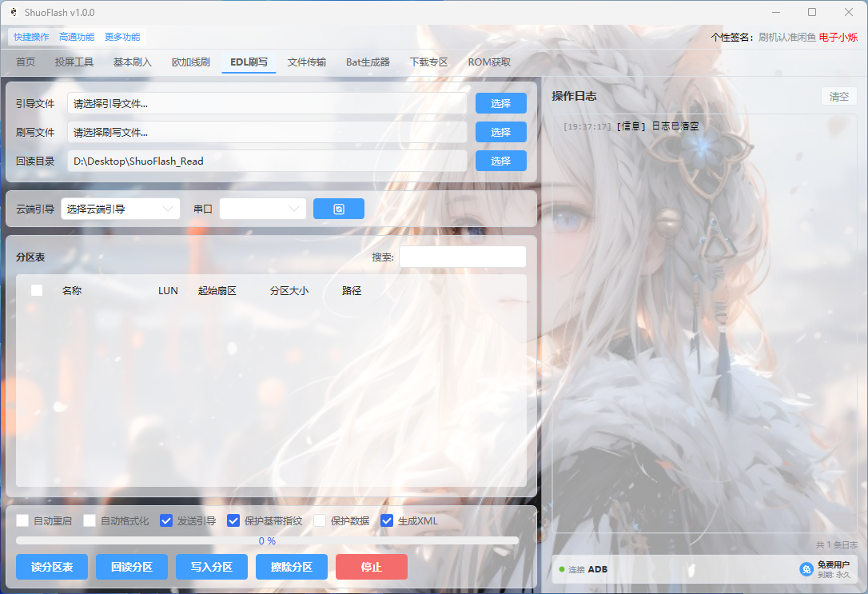Click the 0 % progress bar

[x=268, y=540]
